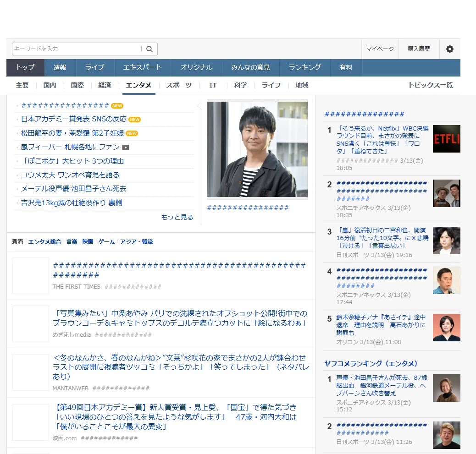Select the ゲーム filter
Image resolution: width=476 pixels, height=454 pixels.
tap(106, 242)
